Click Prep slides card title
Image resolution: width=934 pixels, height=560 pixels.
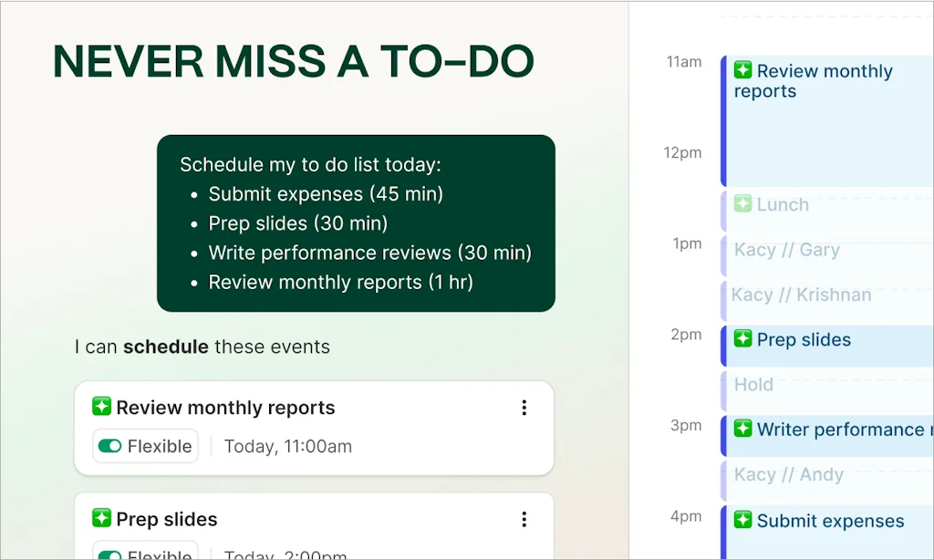[x=167, y=519]
